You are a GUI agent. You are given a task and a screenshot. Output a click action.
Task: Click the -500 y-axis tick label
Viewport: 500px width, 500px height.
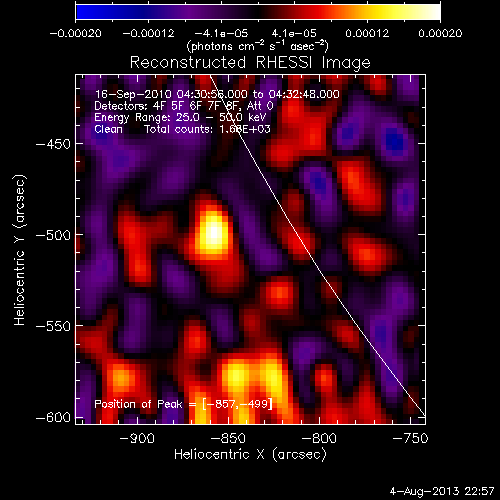(x=53, y=235)
